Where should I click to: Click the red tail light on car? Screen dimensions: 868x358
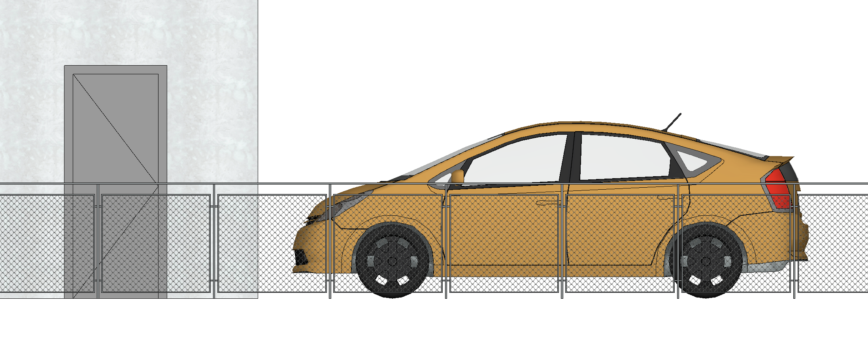(778, 189)
